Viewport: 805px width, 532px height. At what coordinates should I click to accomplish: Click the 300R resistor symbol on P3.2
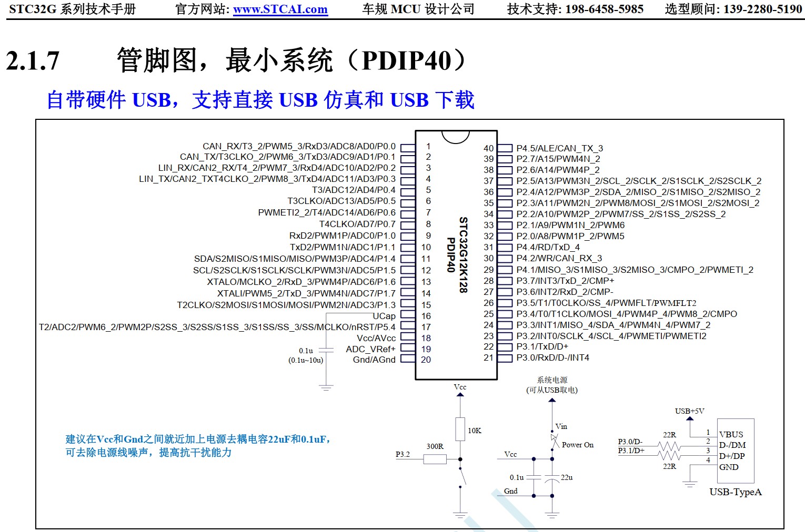tap(435, 459)
